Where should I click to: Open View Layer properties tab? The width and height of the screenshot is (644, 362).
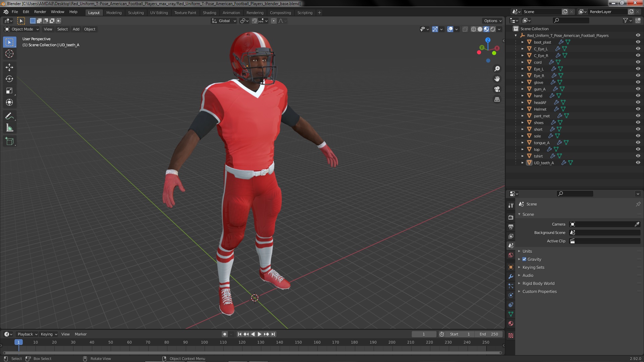point(511,236)
